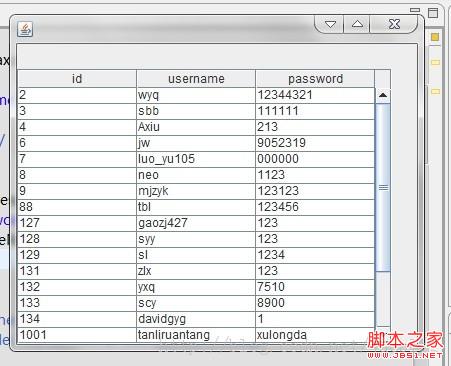Select username cell sbb
The width and height of the screenshot is (451, 366).
click(196, 111)
